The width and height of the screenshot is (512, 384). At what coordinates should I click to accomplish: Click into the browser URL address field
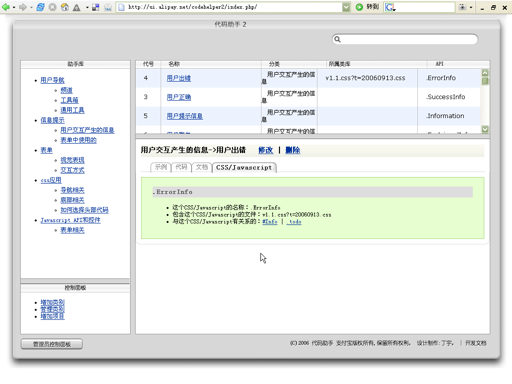233,7
